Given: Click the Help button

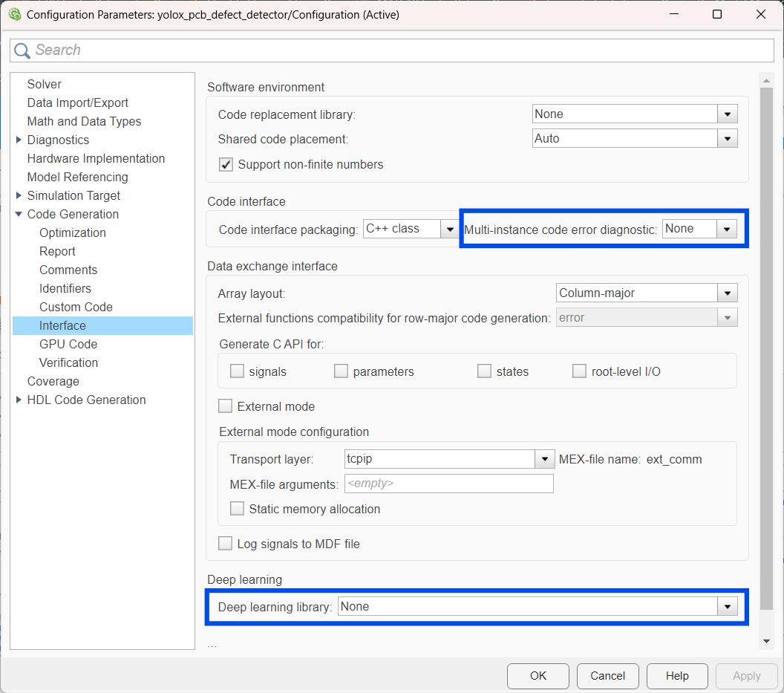Looking at the screenshot, I should pyautogui.click(x=676, y=676).
